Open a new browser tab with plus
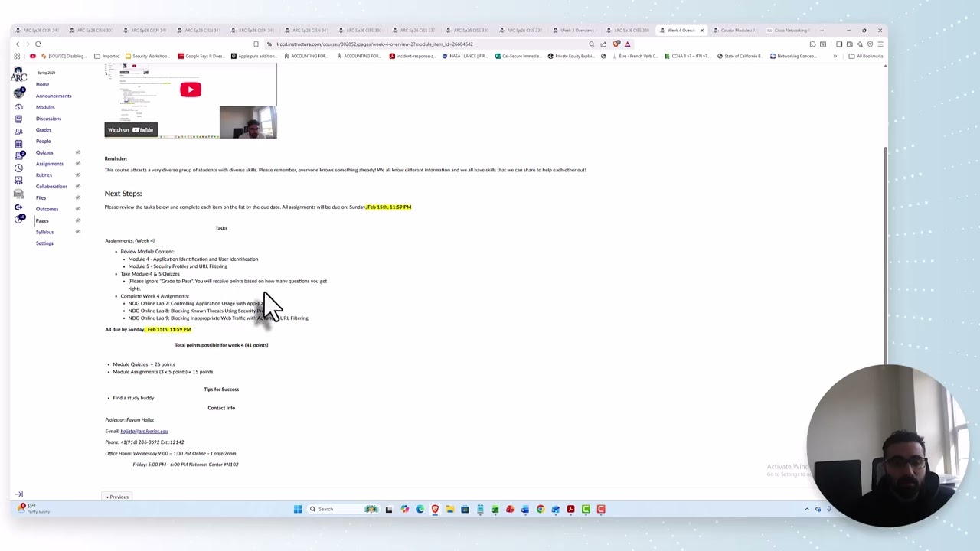This screenshot has width=980, height=551. 822,31
